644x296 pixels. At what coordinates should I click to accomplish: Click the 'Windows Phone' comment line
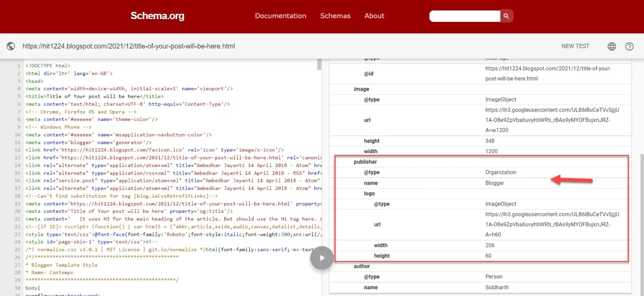point(58,127)
